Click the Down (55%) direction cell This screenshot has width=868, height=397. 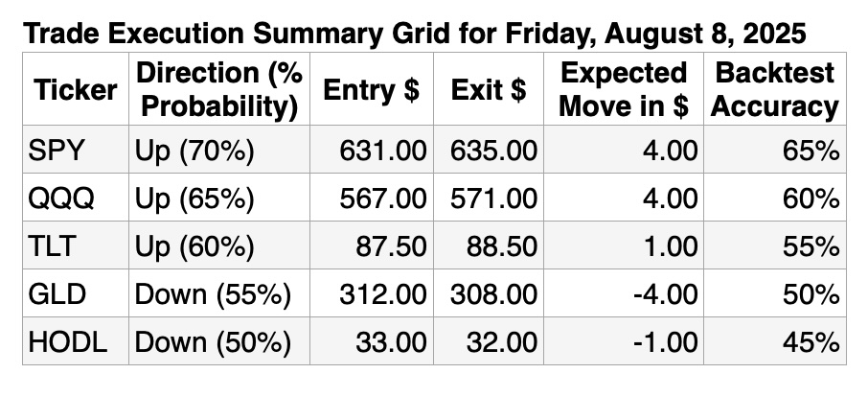pyautogui.click(x=219, y=293)
